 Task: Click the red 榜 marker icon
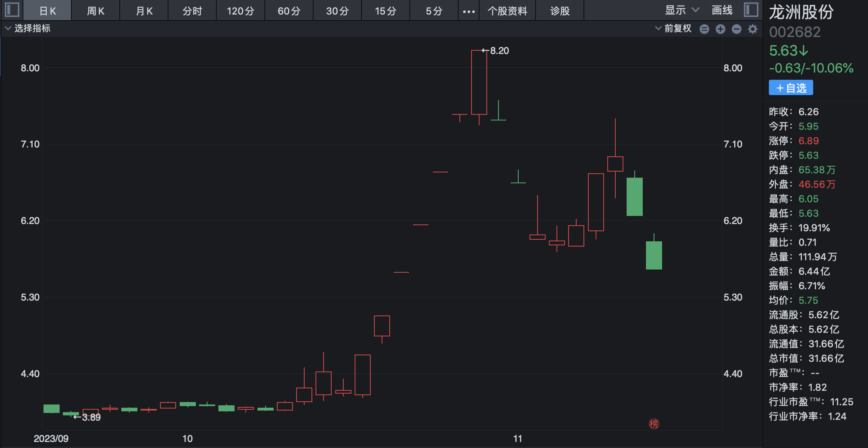click(654, 424)
